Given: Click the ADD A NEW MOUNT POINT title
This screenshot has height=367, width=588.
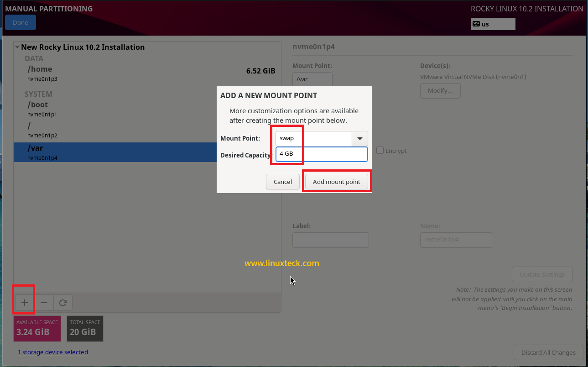Looking at the screenshot, I should pyautogui.click(x=269, y=95).
